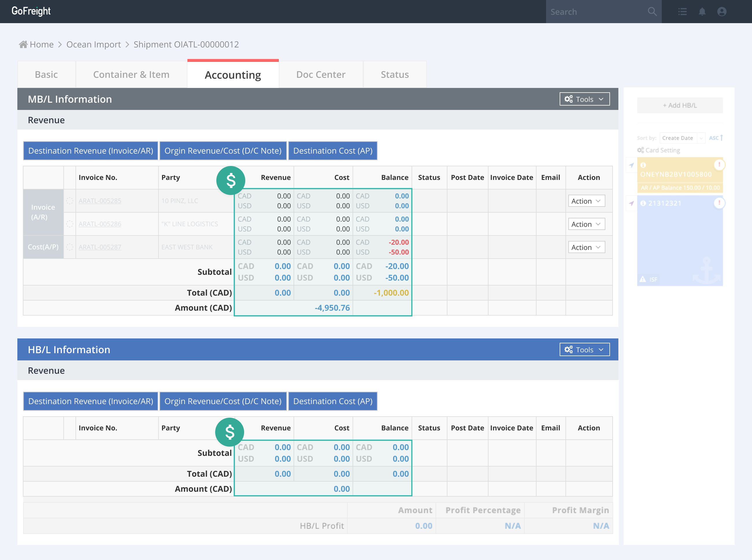This screenshot has height=560, width=752.
Task: Select the ARATL-005287 row checkbox
Action: point(70,247)
